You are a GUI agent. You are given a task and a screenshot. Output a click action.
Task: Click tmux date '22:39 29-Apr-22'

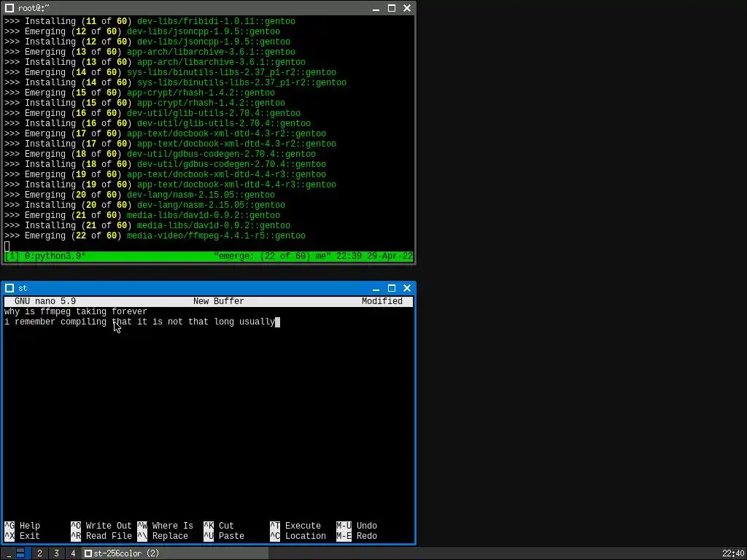(x=374, y=256)
